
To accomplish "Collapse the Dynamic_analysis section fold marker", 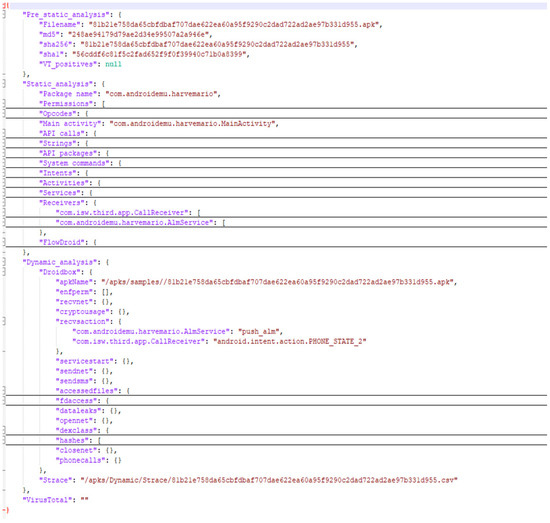I will [4, 262].
